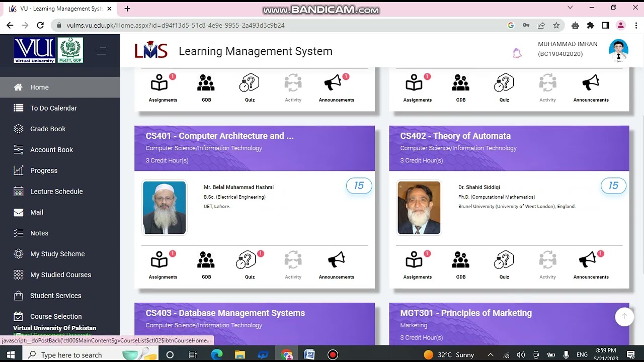Click the notification bell icon

tap(517, 53)
